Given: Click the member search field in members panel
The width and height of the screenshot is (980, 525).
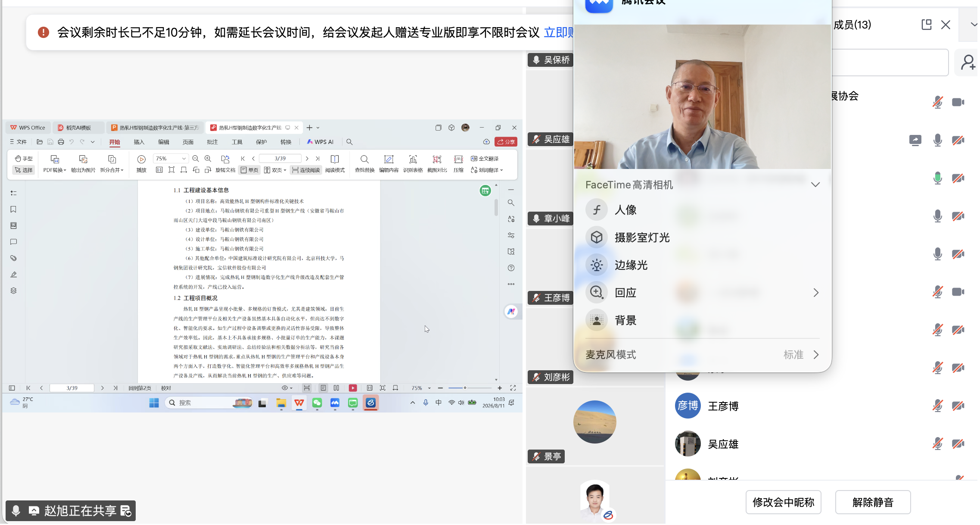Looking at the screenshot, I should click(890, 62).
